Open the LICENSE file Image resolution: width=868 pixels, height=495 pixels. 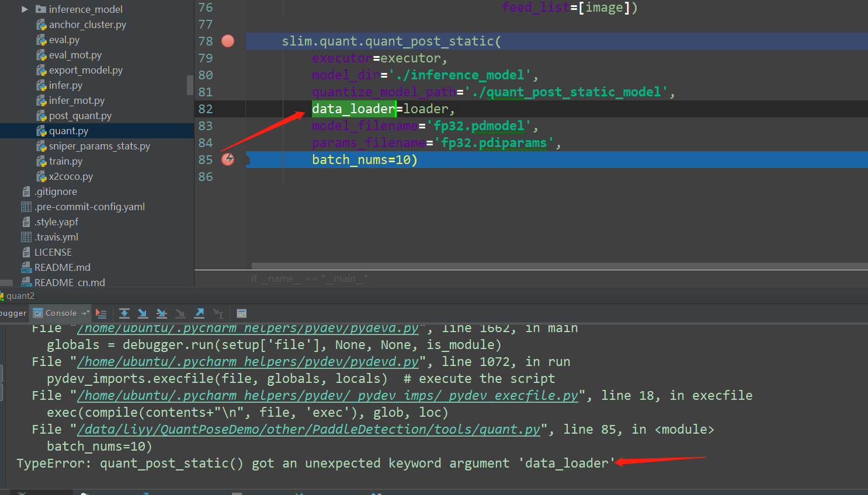53,252
